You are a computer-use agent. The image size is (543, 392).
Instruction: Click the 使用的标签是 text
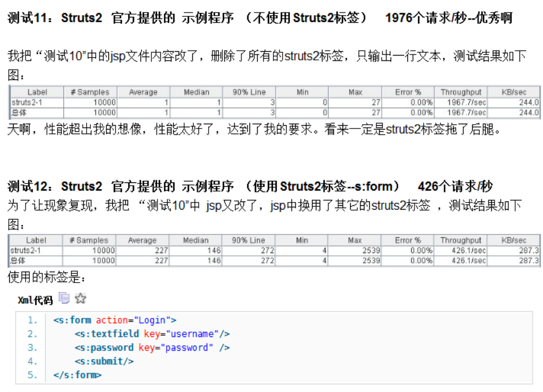[x=46, y=277]
